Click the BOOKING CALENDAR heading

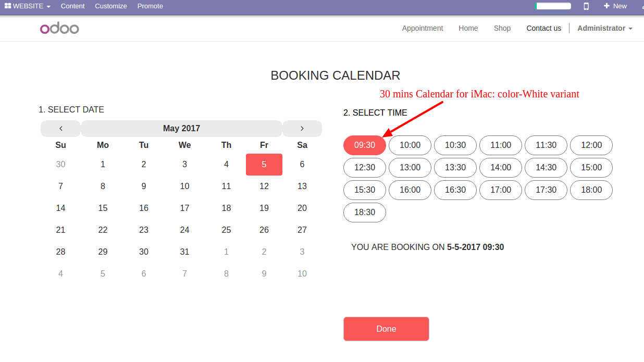click(x=336, y=76)
